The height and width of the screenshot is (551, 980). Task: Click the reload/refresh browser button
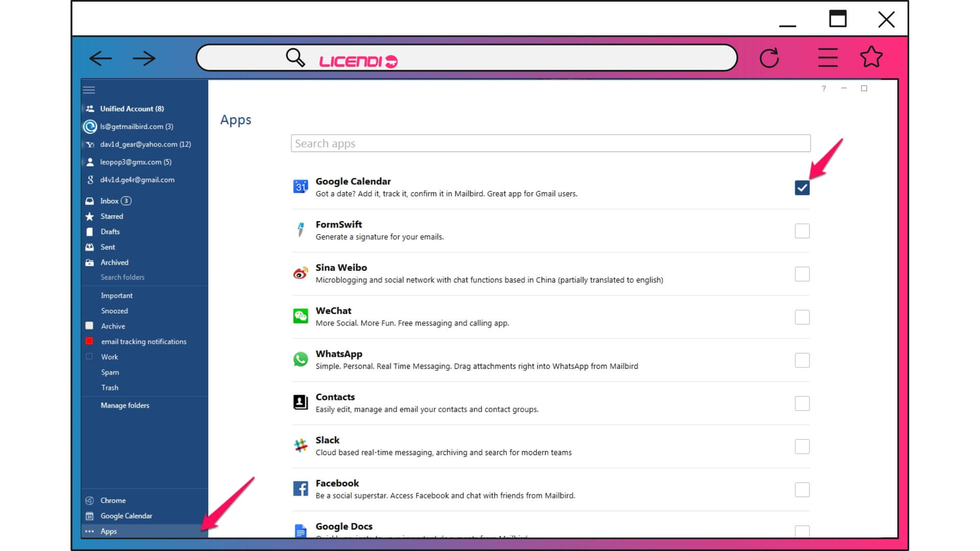tap(769, 58)
